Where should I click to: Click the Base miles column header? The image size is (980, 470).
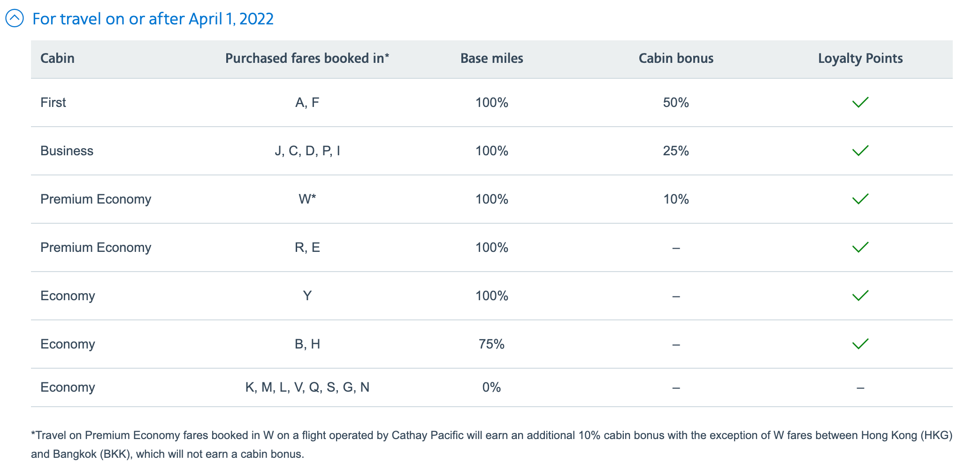[491, 58]
